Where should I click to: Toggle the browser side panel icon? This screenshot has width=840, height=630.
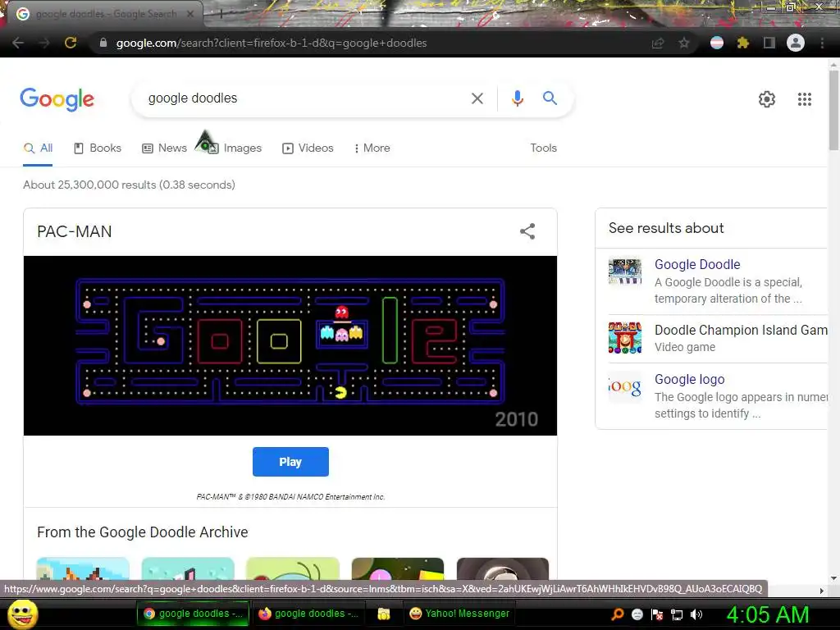coord(769,43)
